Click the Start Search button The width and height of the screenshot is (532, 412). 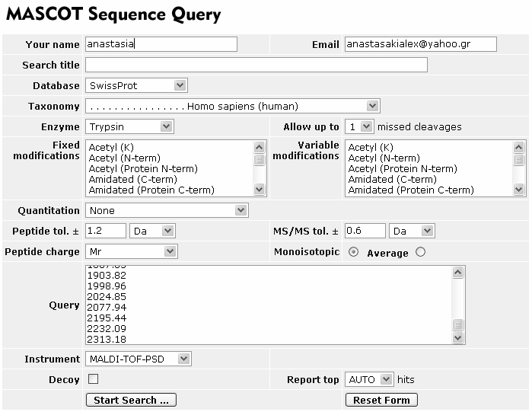pos(132,400)
